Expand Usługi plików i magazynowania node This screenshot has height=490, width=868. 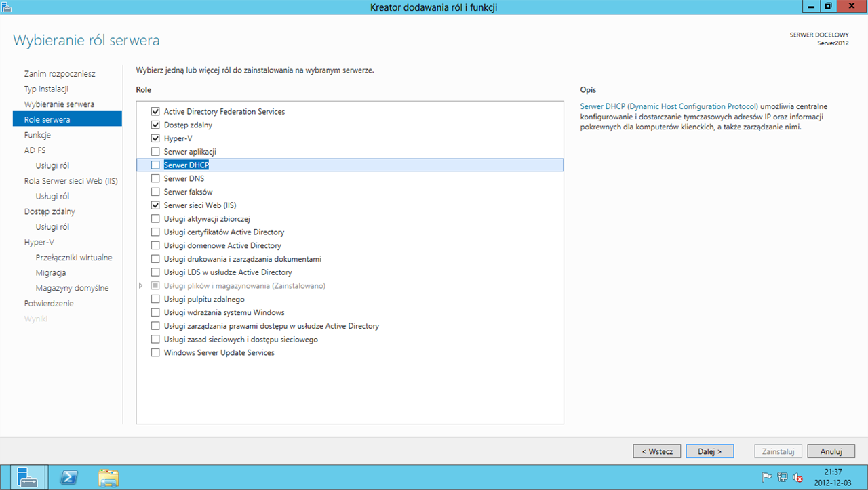141,286
